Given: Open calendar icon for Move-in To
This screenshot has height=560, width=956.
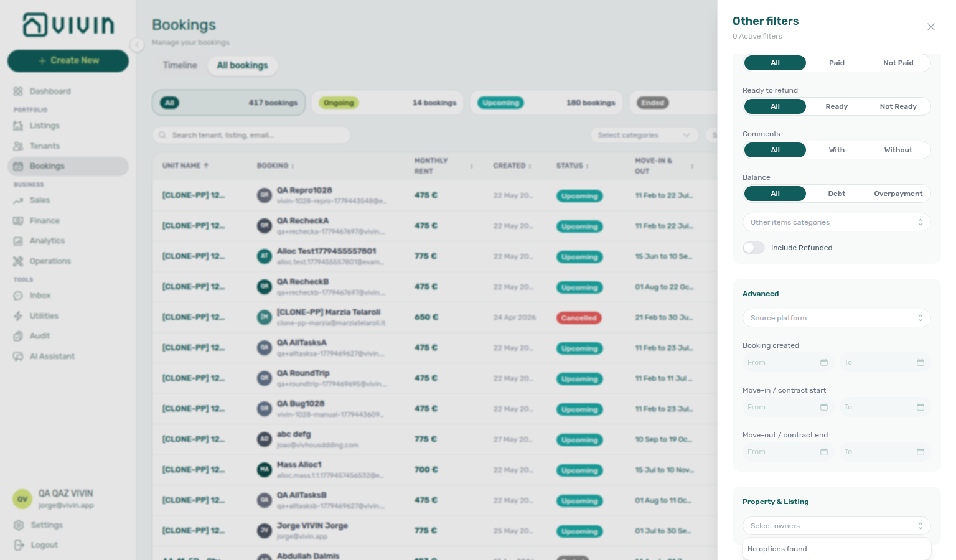Looking at the screenshot, I should (x=921, y=407).
